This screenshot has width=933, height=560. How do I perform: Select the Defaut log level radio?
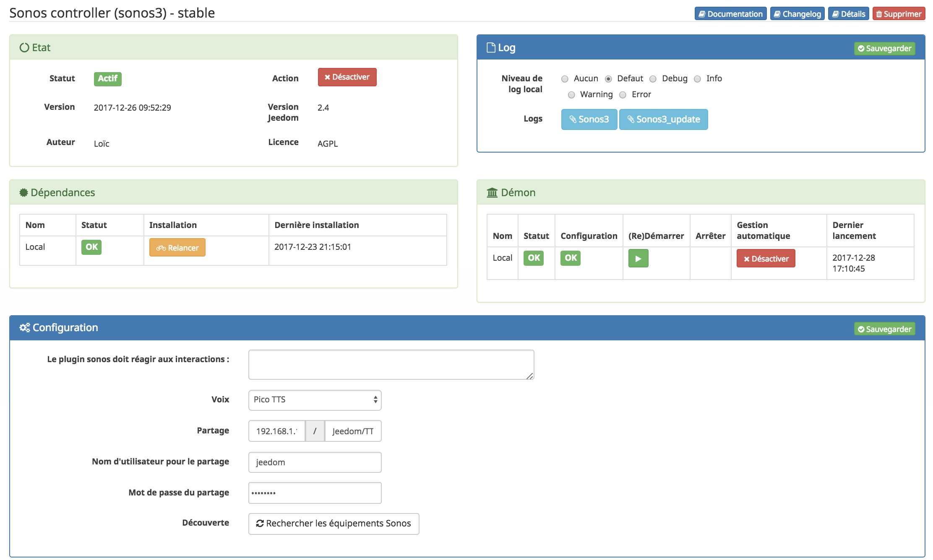pyautogui.click(x=608, y=79)
